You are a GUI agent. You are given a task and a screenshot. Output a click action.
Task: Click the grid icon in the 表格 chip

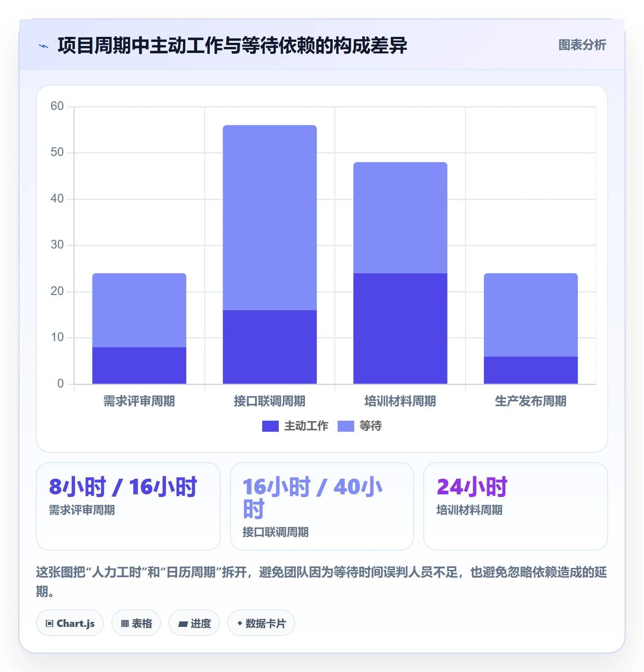click(x=125, y=624)
